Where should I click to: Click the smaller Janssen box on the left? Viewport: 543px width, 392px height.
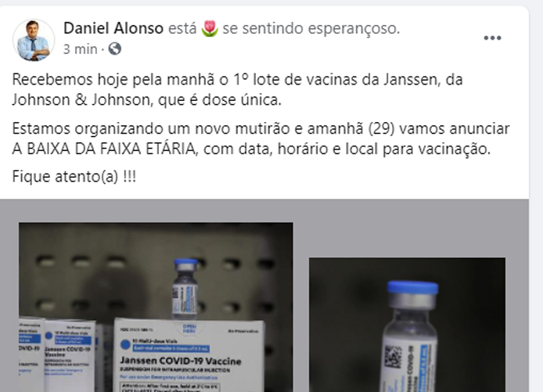(x=70, y=355)
